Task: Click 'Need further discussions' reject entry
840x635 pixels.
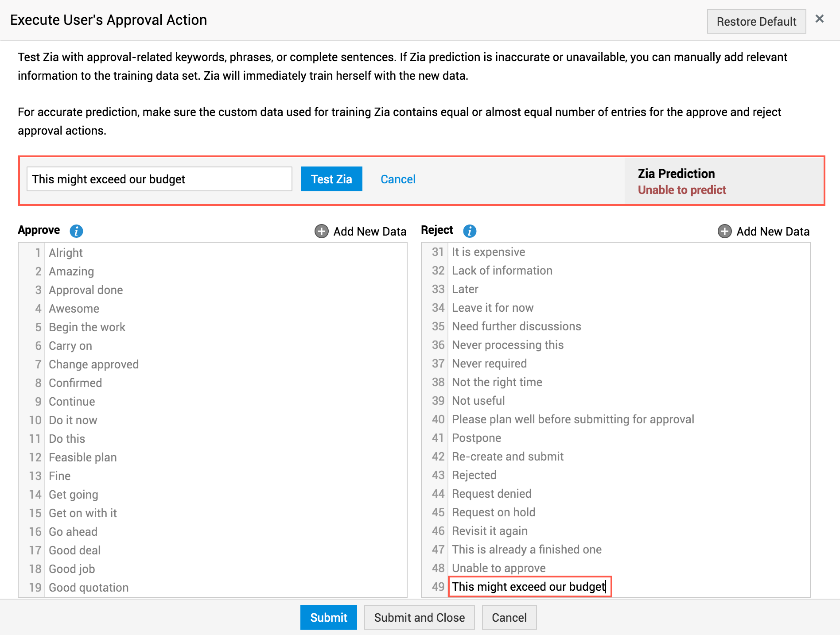Action: coord(516,326)
